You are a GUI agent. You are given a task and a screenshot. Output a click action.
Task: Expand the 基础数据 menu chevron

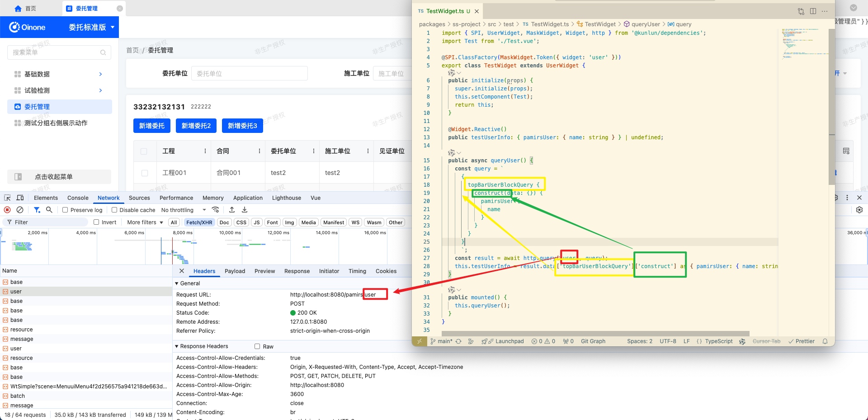click(x=100, y=74)
